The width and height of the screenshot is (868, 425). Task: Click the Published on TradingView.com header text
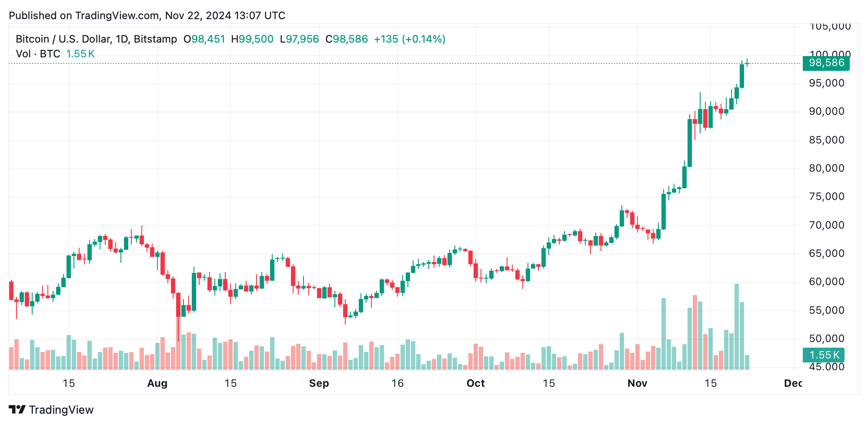tap(147, 16)
